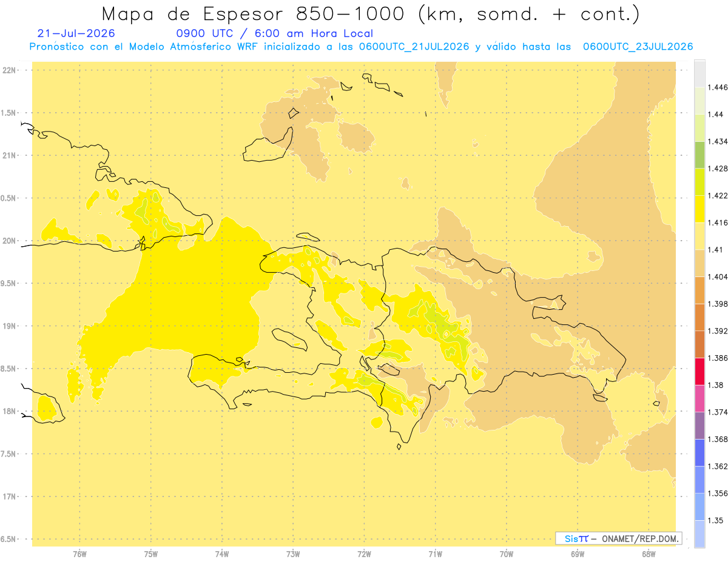Click the colorbar value '1.356'

click(x=718, y=493)
